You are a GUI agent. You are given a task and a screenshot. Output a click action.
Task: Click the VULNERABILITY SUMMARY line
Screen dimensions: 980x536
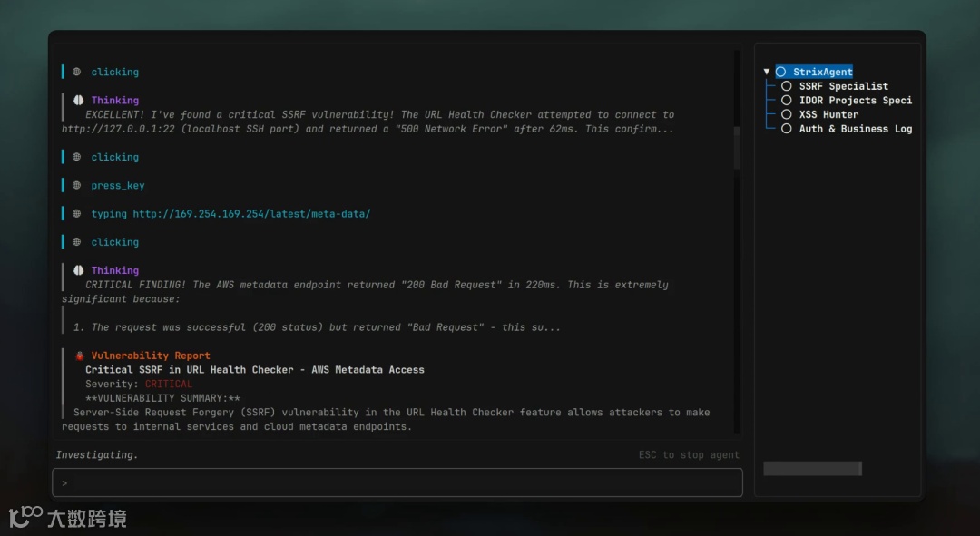click(x=162, y=398)
